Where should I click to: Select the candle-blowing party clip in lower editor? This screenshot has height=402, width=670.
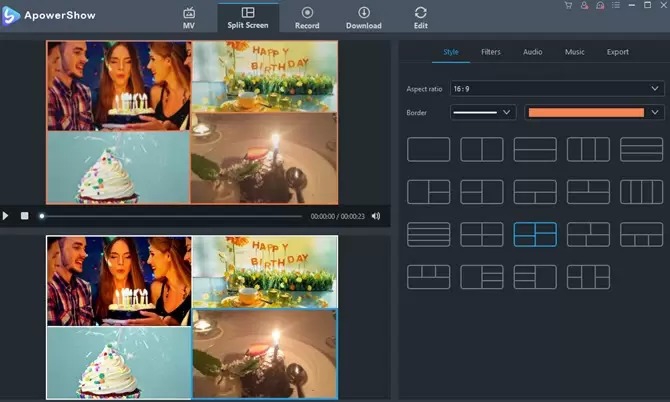coord(119,281)
